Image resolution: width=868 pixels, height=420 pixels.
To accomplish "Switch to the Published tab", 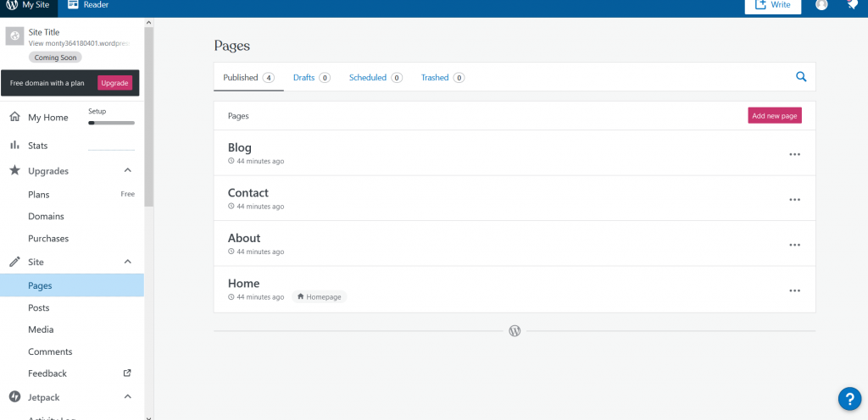I will tap(248, 77).
